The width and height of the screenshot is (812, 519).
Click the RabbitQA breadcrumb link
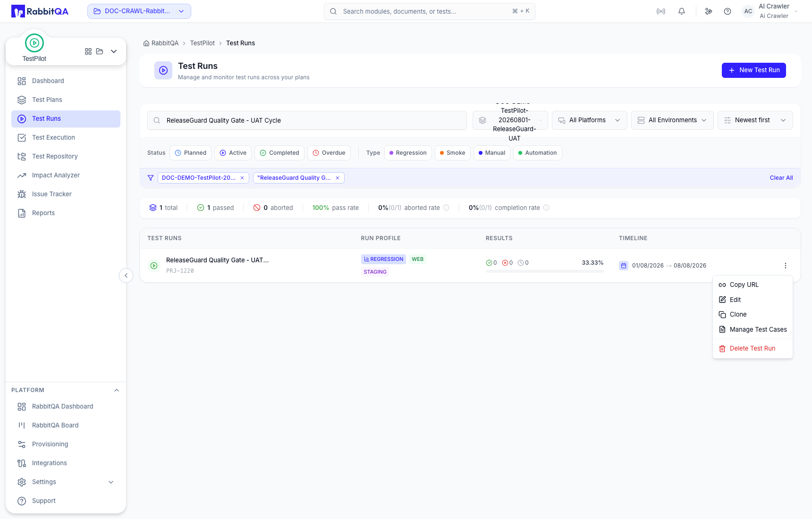click(x=165, y=43)
